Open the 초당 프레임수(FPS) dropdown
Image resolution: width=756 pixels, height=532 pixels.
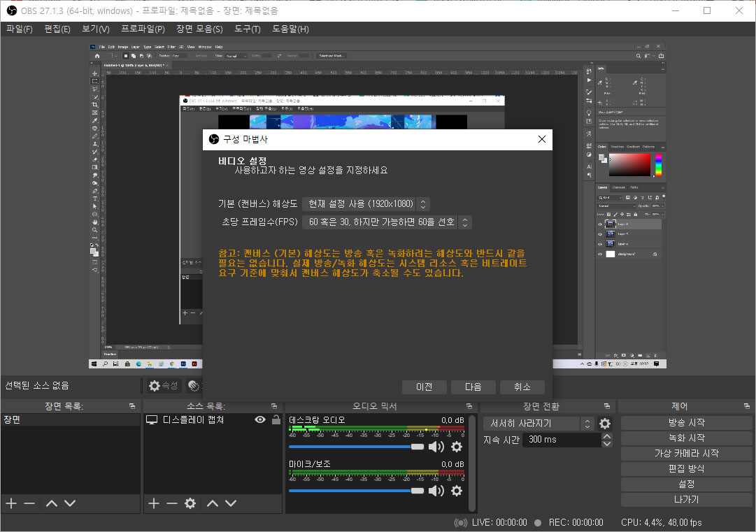click(x=387, y=222)
